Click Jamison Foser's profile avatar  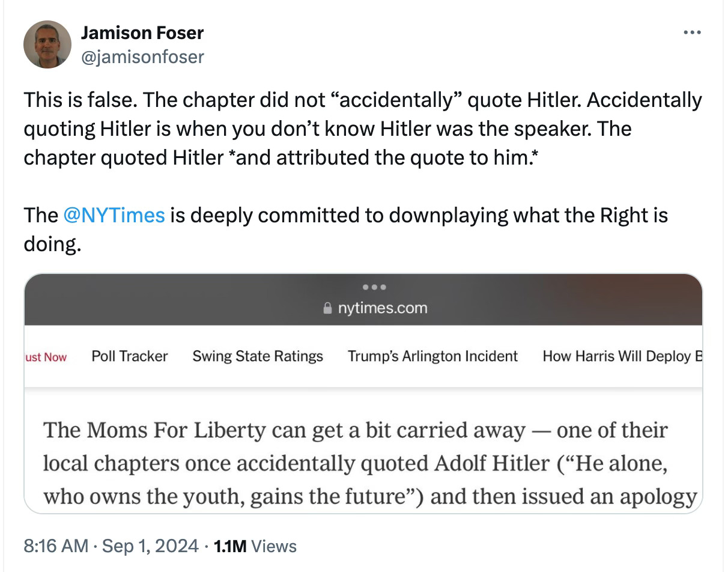pyautogui.click(x=47, y=45)
